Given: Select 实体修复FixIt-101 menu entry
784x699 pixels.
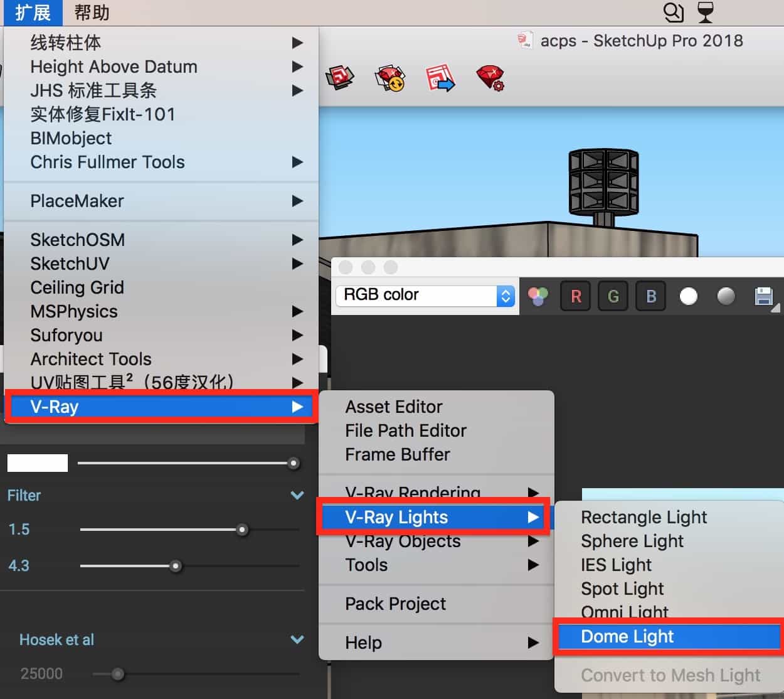Looking at the screenshot, I should click(x=161, y=114).
